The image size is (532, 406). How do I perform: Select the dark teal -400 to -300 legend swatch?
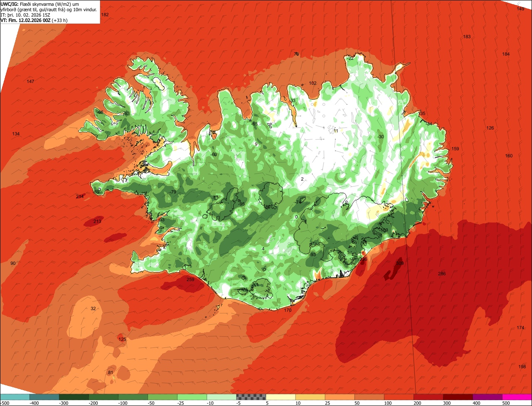(44, 397)
